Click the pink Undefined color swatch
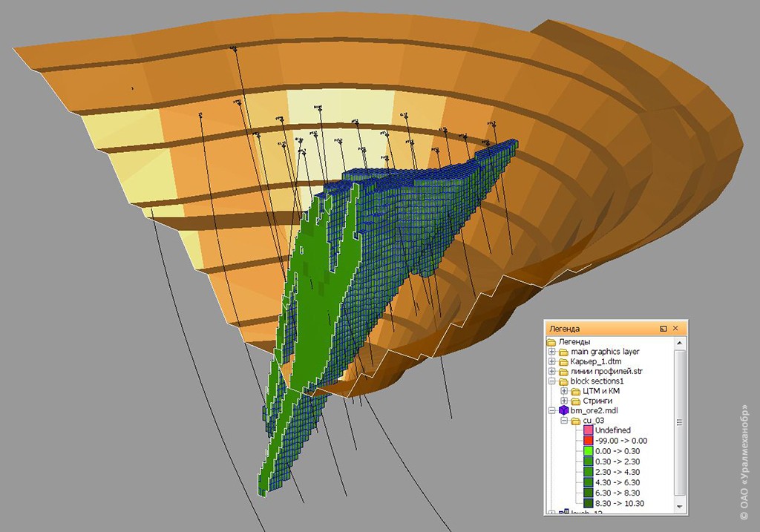 (588, 430)
